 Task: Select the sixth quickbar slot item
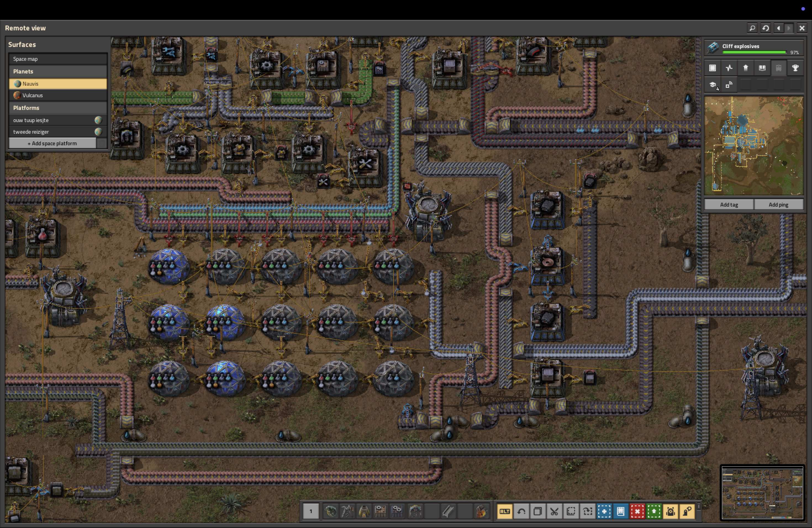tap(415, 511)
